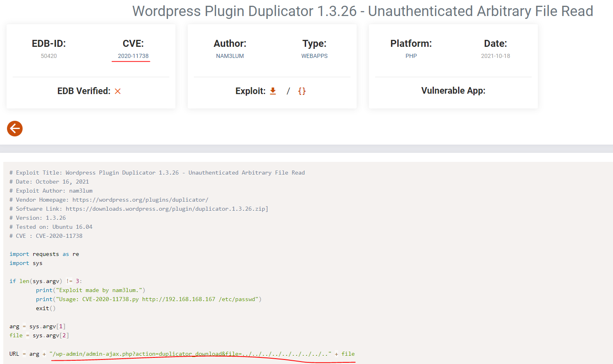Viewport: 613px width, 364px height.
Task: Click the print Usage code line
Action: coord(149,299)
